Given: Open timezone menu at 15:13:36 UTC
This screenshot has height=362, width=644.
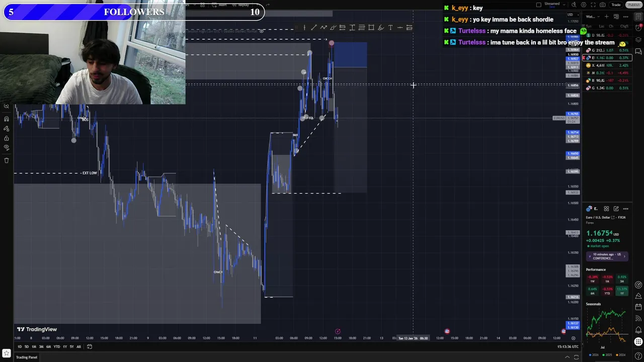Looking at the screenshot, I should (567, 346).
